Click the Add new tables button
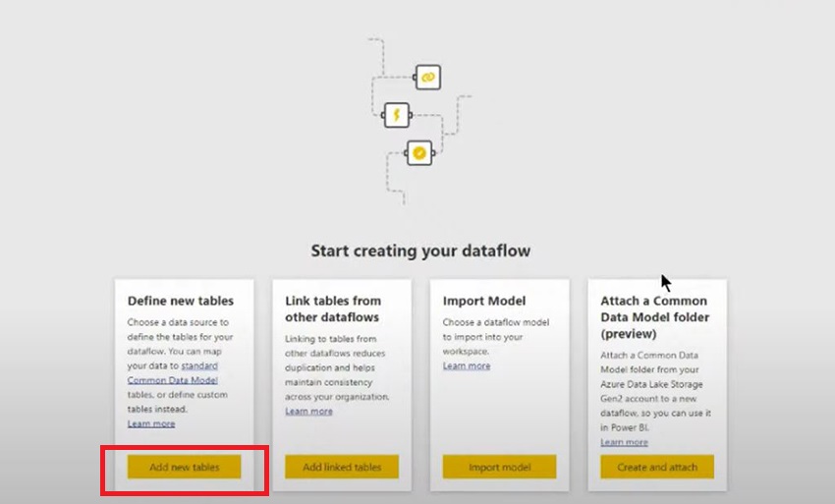The height and width of the screenshot is (504, 835). [x=184, y=467]
